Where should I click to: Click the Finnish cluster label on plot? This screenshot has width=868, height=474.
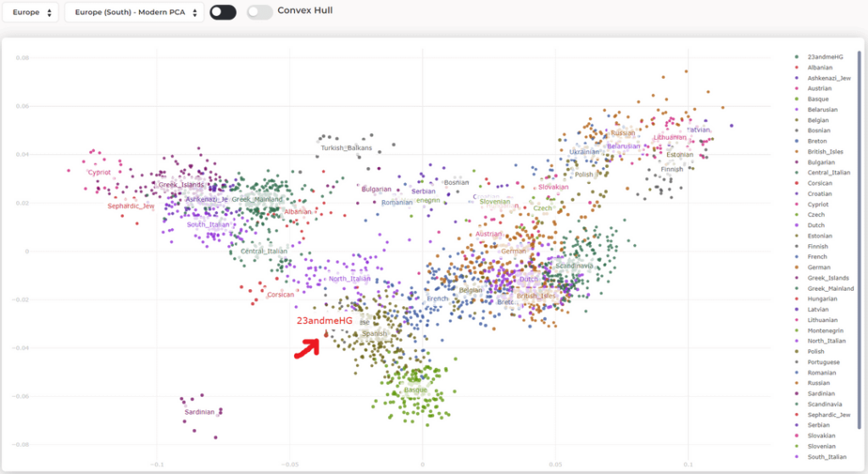click(672, 170)
